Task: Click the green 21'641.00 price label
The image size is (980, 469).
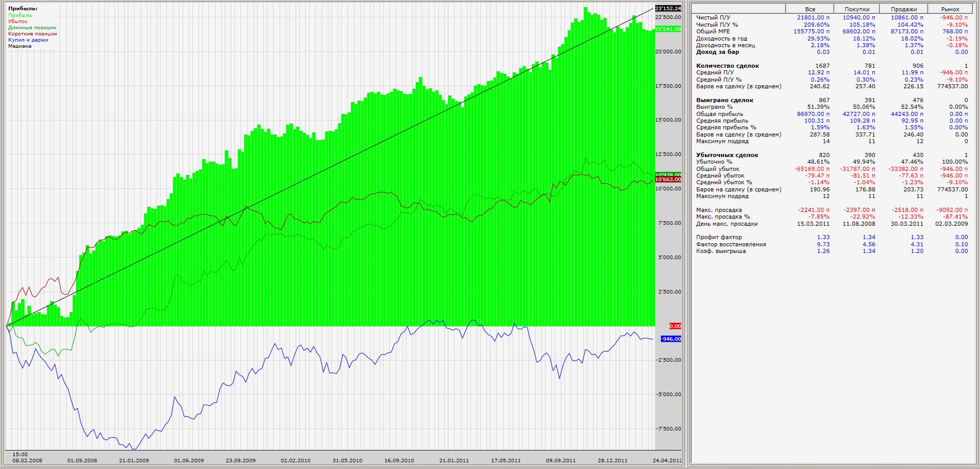Action: pyautogui.click(x=668, y=29)
